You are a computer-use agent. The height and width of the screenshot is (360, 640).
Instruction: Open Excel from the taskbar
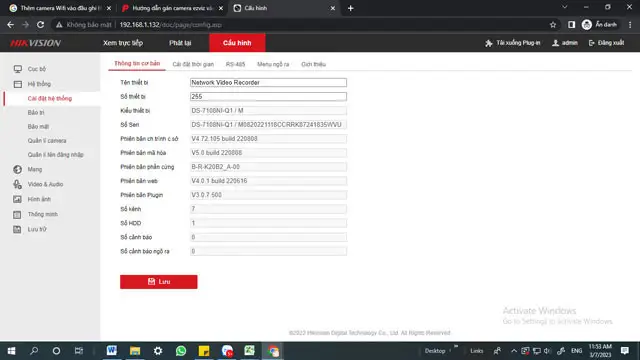tap(249, 351)
